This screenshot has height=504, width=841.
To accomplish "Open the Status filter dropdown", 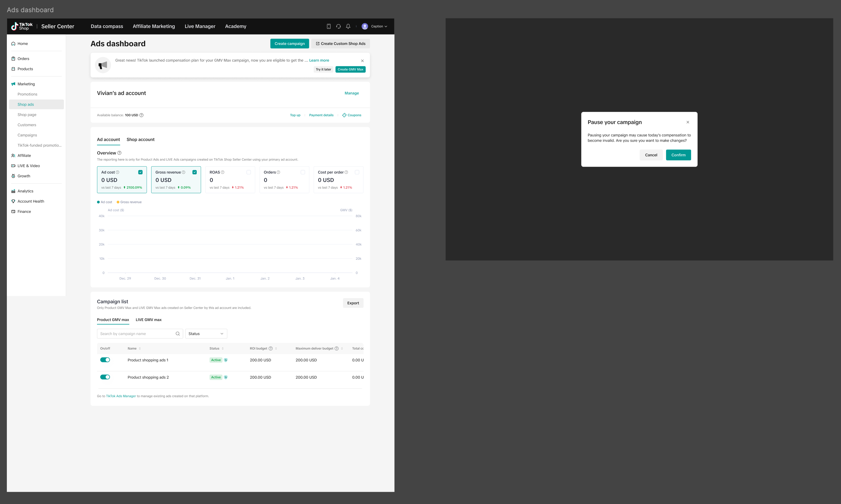I will pyautogui.click(x=206, y=334).
